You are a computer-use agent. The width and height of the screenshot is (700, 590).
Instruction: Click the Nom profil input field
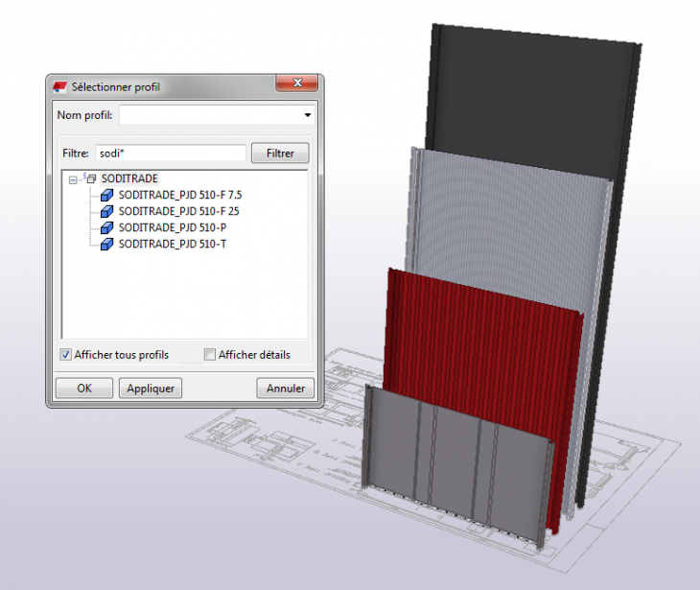pos(217,115)
